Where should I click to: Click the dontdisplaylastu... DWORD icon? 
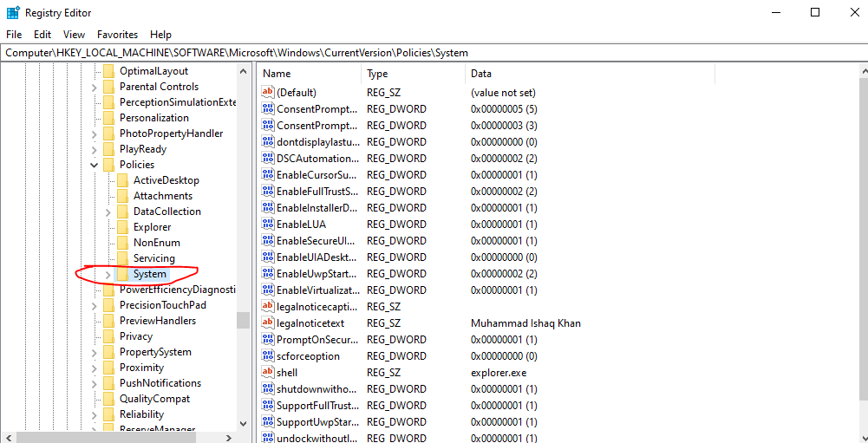tap(268, 141)
